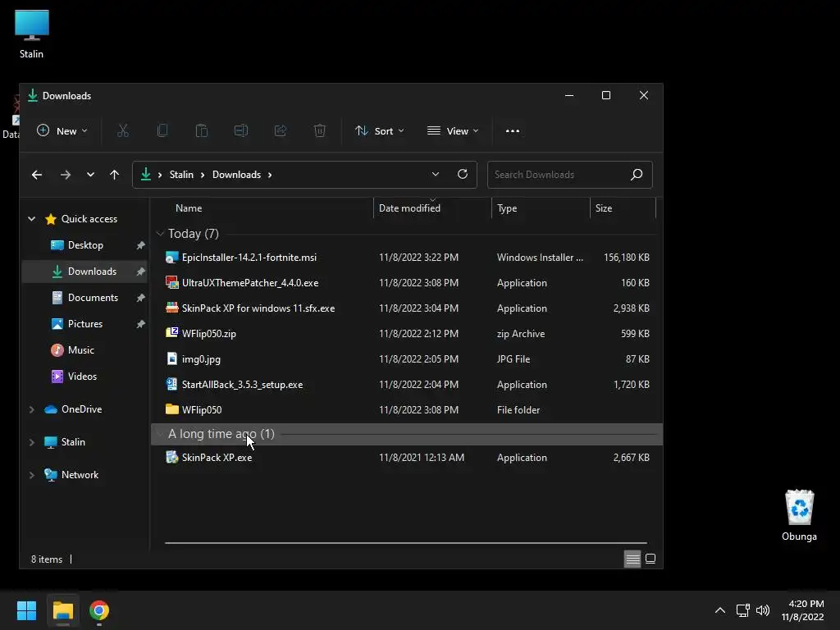Collapse the A long time ago group
Screen dimensions: 840x630
(160, 434)
